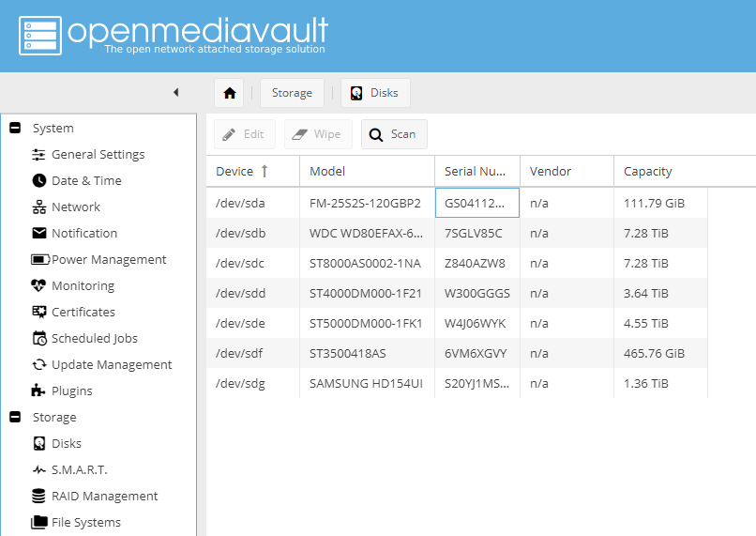Go to the home breadcrumb icon

pos(229,93)
